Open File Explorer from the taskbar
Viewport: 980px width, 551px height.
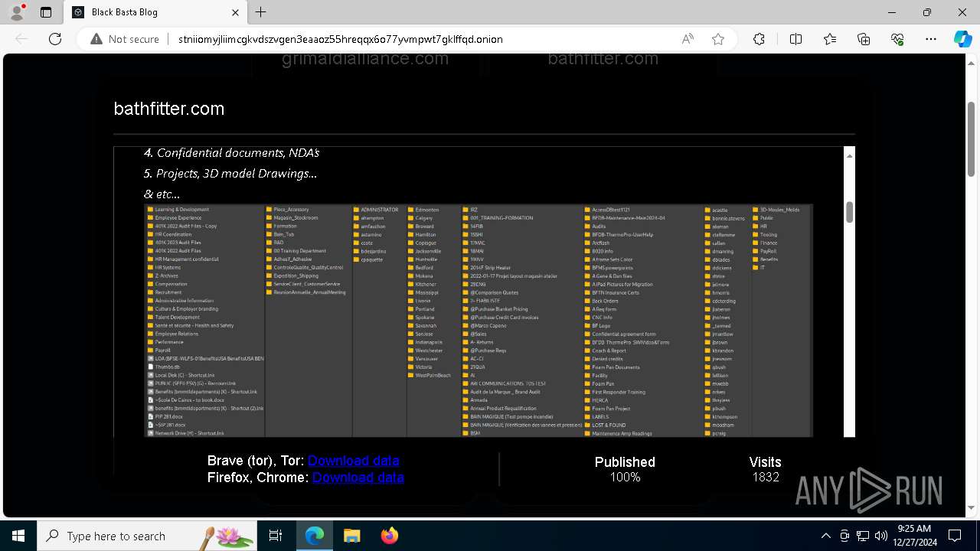pyautogui.click(x=351, y=536)
